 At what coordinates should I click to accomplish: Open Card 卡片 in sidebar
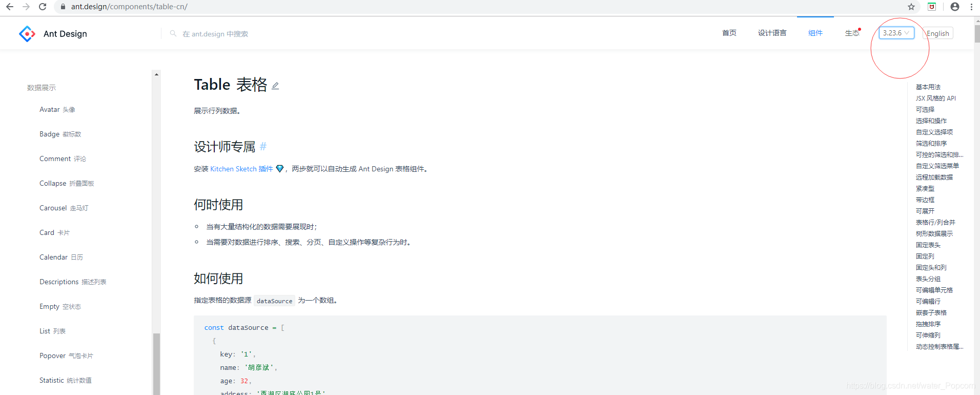pyautogui.click(x=54, y=232)
